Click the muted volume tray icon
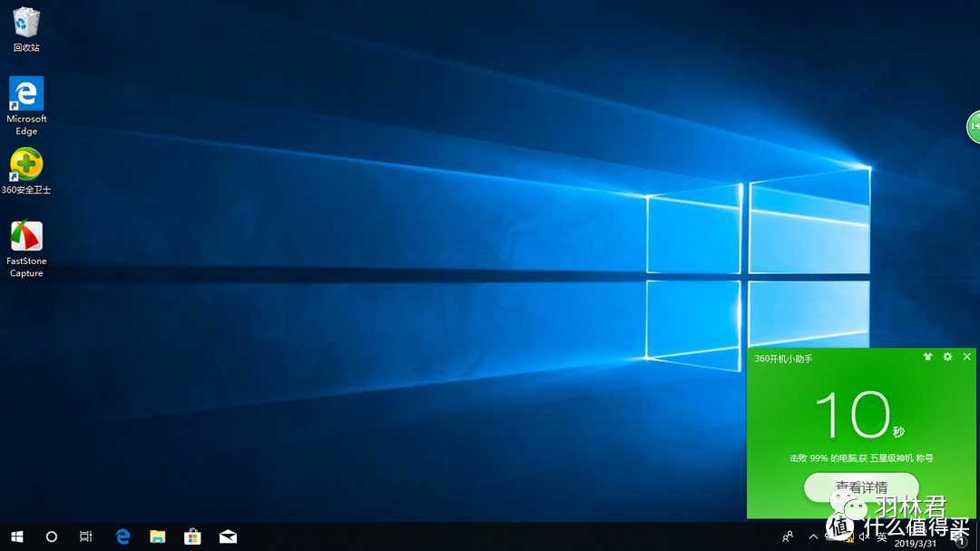This screenshot has height=551, width=980. coord(865,536)
